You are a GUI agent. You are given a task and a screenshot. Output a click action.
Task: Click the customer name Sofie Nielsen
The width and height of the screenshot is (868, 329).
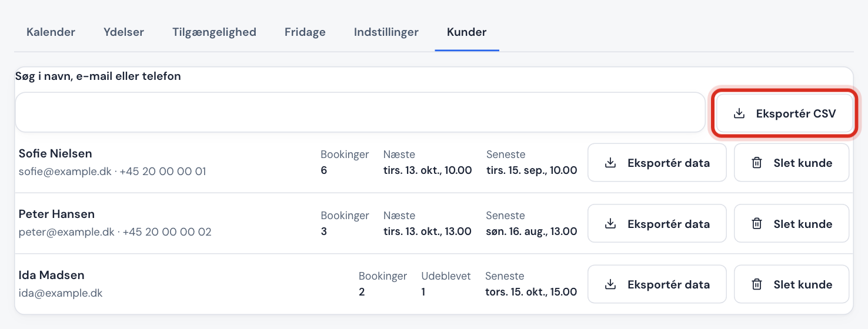point(55,153)
